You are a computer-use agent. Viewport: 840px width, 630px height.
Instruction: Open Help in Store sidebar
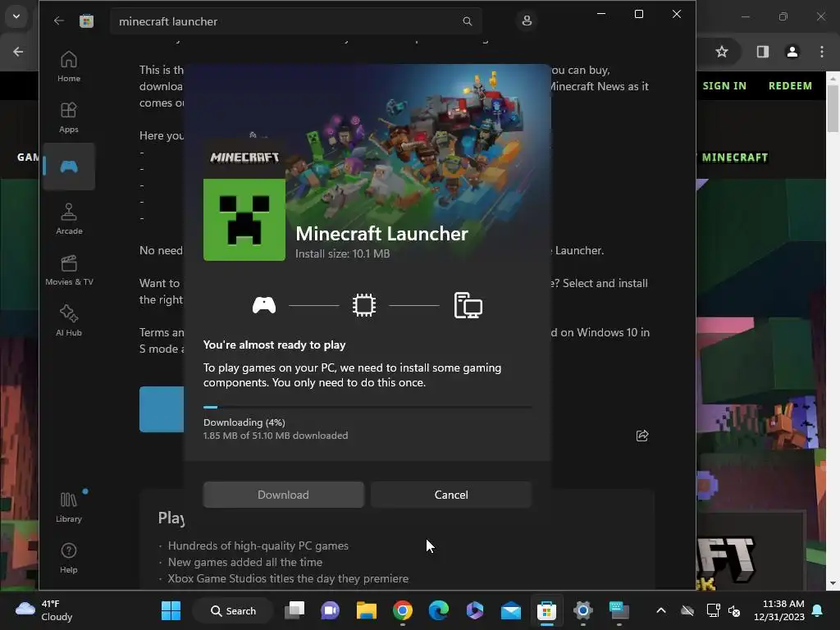pyautogui.click(x=69, y=558)
